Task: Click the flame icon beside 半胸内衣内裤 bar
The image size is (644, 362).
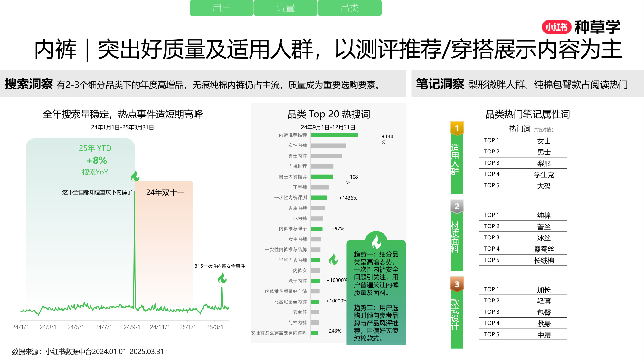Action: pos(333,259)
